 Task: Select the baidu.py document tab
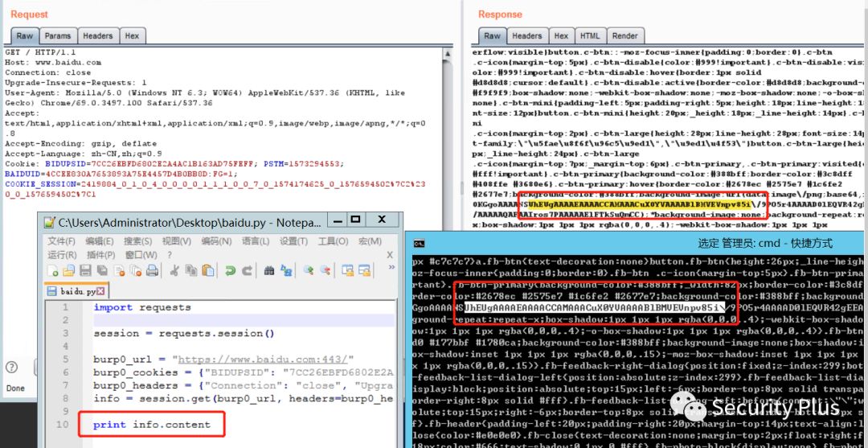[x=76, y=291]
